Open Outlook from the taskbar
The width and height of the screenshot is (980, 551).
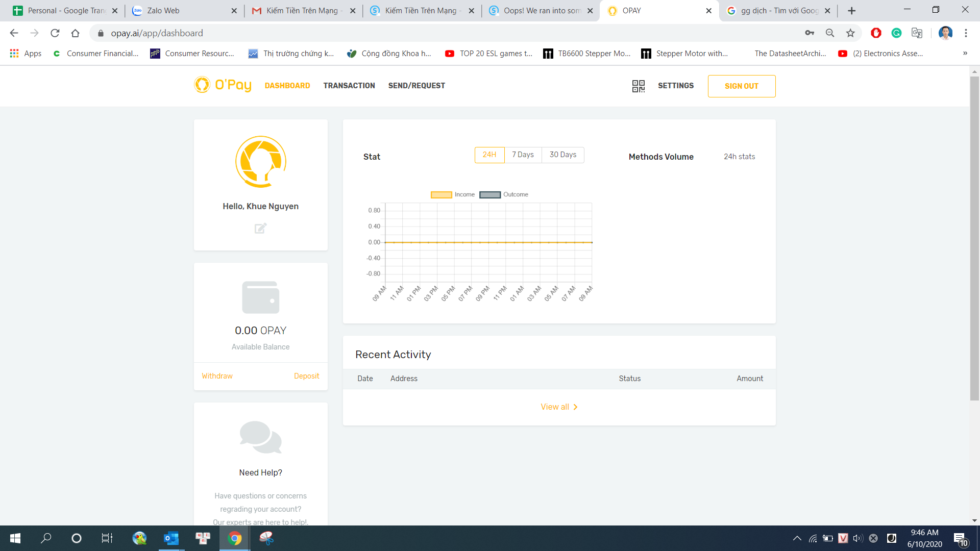(171, 538)
